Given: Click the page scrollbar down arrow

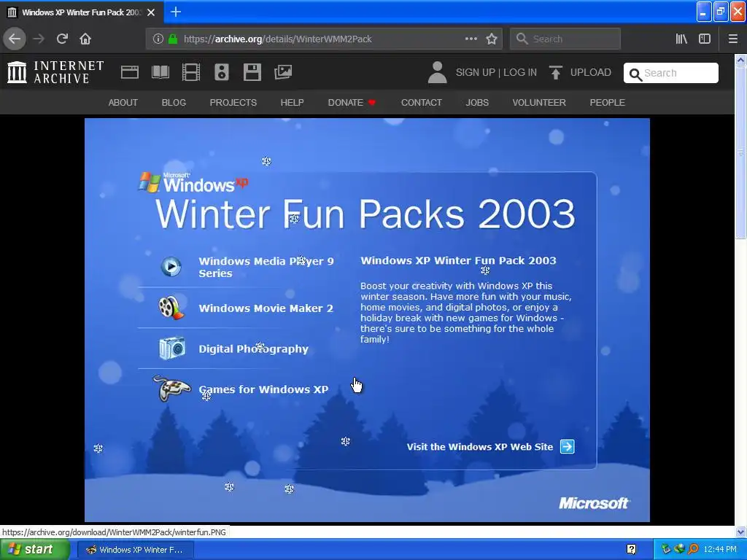Looking at the screenshot, I should [x=740, y=532].
